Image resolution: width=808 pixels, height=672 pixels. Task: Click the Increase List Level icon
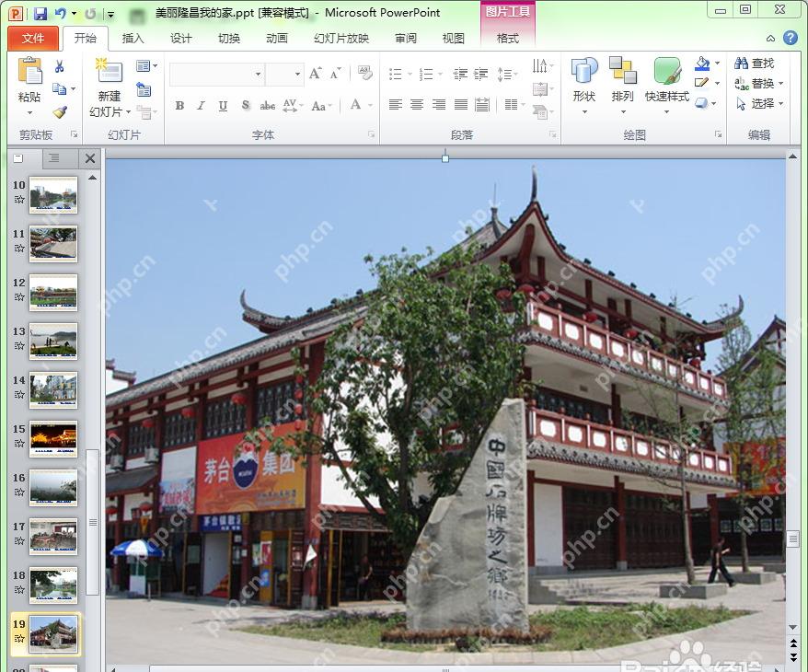tap(480, 75)
